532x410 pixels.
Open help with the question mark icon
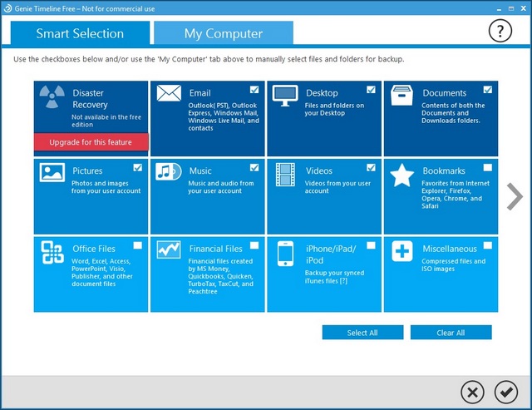(x=500, y=31)
